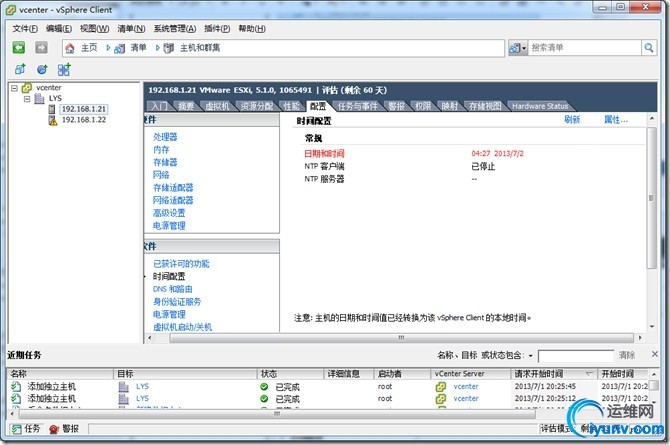This screenshot has width=670, height=445.
Task: Sort tasks by 状态 column header
Action: tap(290, 374)
